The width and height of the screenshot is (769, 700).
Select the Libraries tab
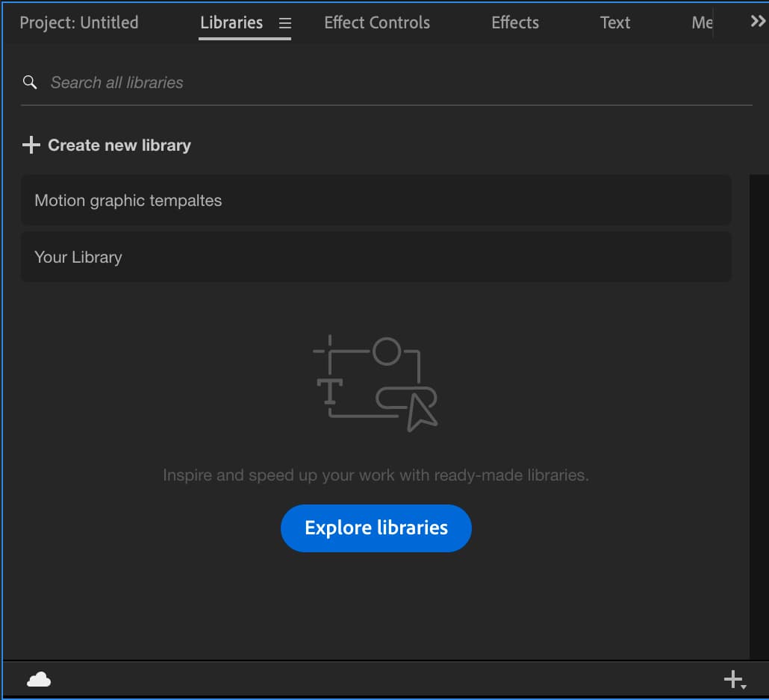click(231, 22)
